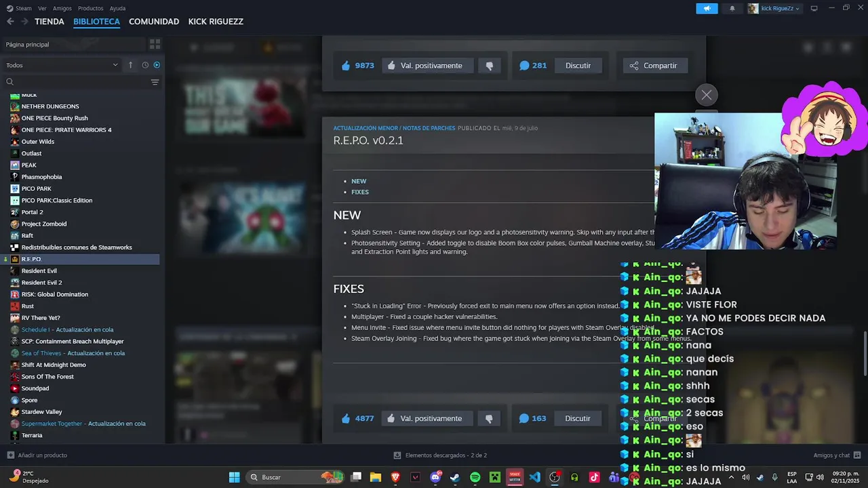The width and height of the screenshot is (868, 488).
Task: Open the KICK RIGUEZZ profile tab
Action: point(216,22)
